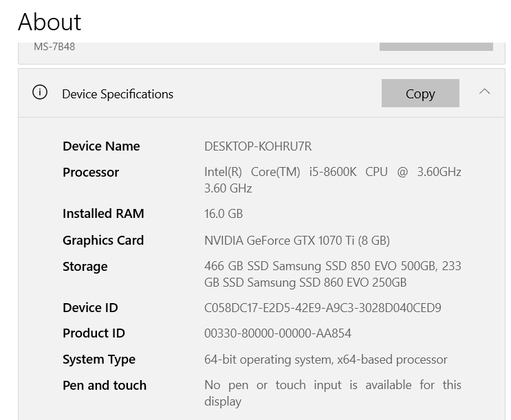
Task: Collapse the Device Specifications section chevron
Action: pyautogui.click(x=484, y=91)
